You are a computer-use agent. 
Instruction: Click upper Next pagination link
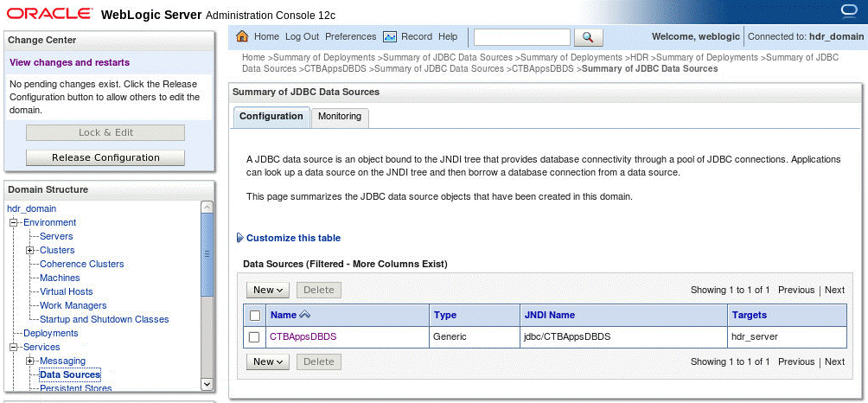pyautogui.click(x=835, y=290)
